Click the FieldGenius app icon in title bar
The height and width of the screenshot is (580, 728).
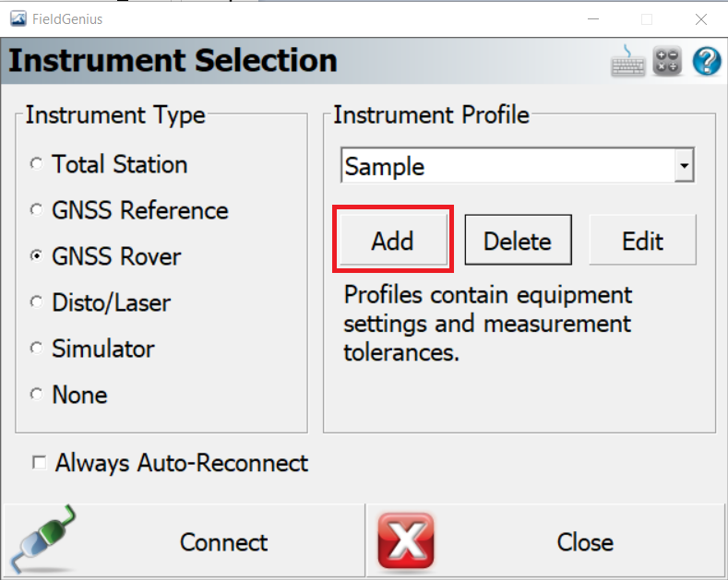18,19
